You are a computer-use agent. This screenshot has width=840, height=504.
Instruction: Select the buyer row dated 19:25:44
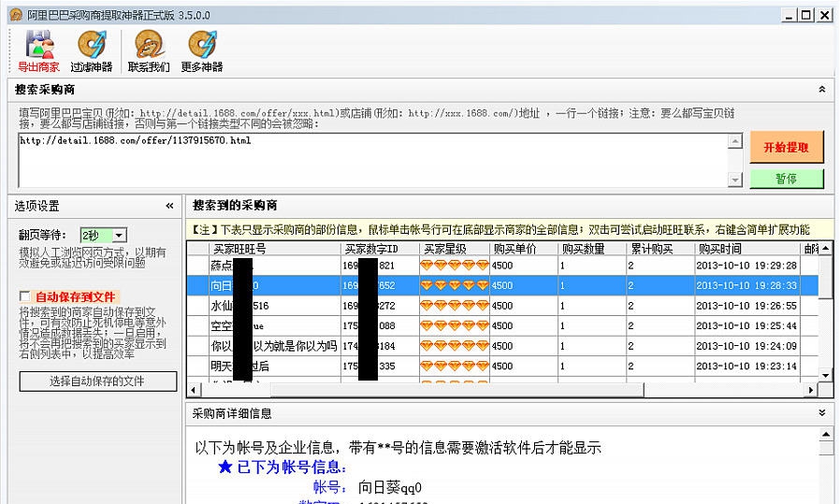tap(502, 325)
